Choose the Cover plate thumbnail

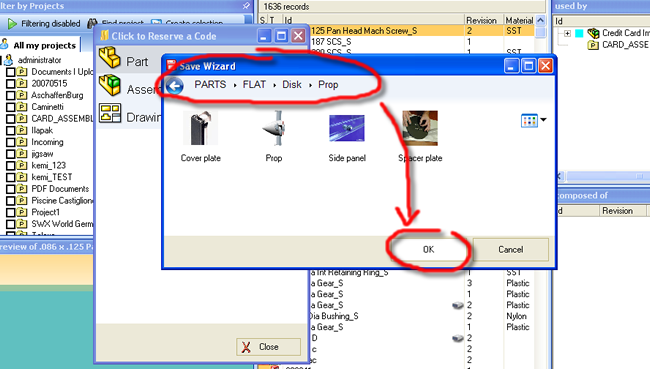[201, 128]
